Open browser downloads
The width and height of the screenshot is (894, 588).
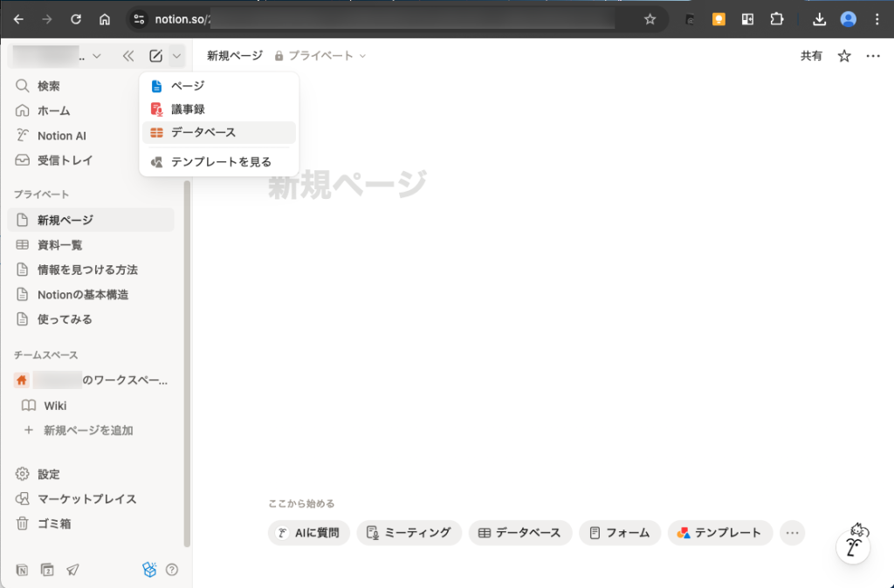(x=819, y=19)
